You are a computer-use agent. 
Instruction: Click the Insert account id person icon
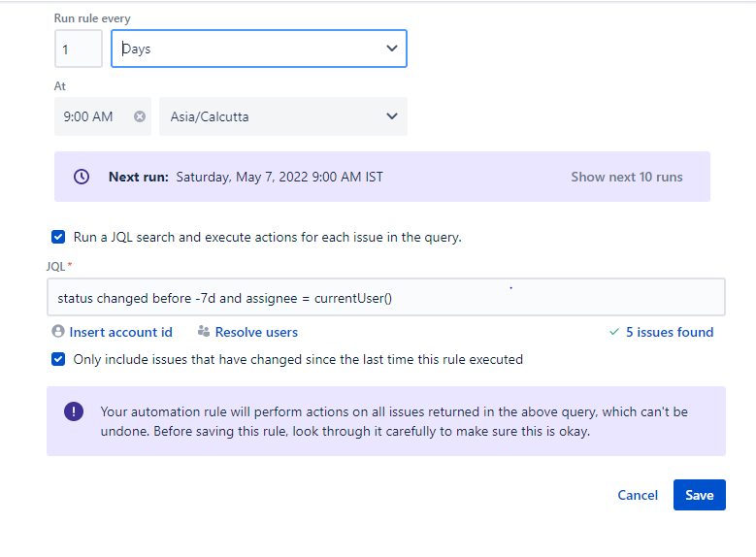pos(58,332)
